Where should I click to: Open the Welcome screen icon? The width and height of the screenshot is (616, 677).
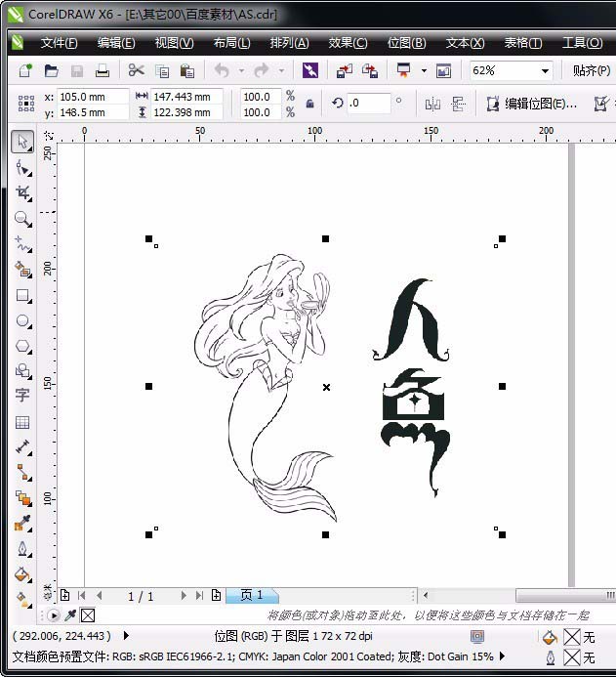pos(443,70)
